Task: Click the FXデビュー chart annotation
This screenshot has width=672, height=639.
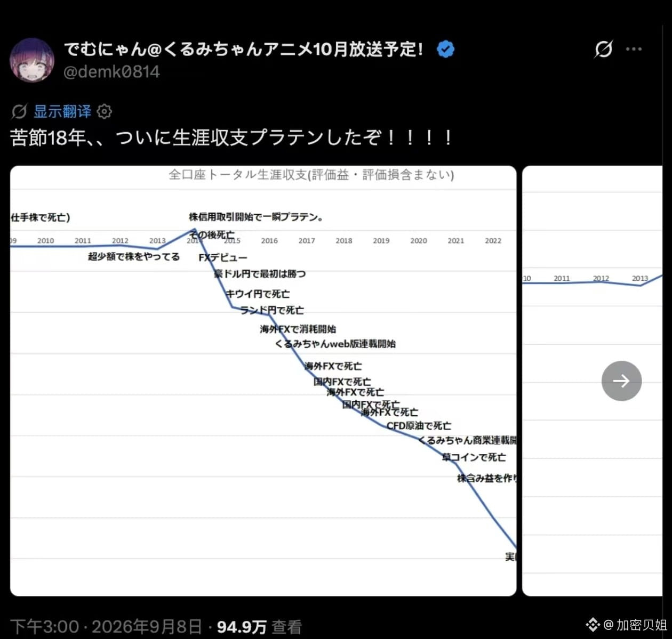Action: coord(223,257)
